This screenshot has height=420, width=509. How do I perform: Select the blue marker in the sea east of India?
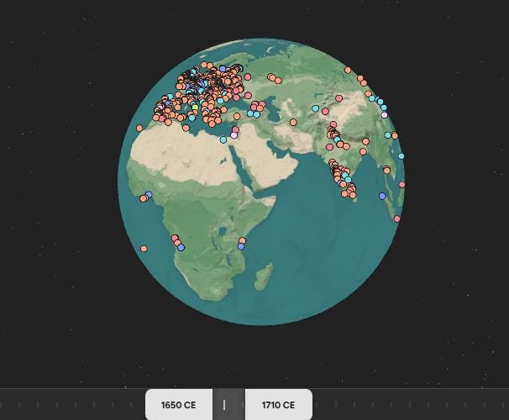(x=382, y=196)
